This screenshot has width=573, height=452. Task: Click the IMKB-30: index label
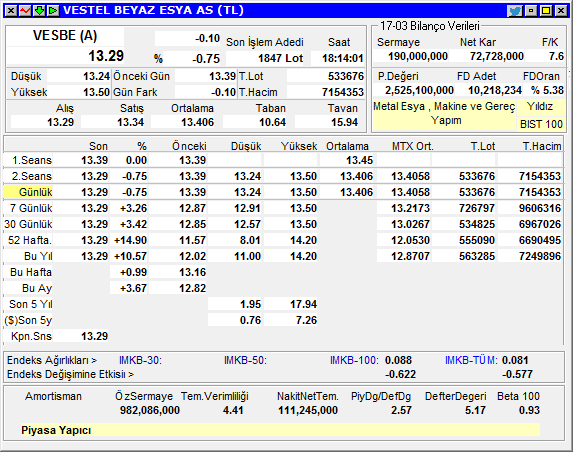point(140,360)
